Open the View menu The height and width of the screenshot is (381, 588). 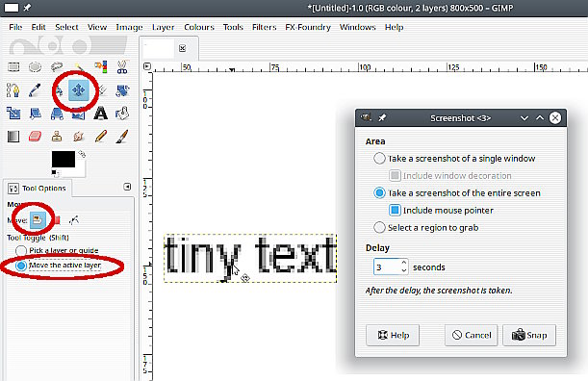pos(97,27)
